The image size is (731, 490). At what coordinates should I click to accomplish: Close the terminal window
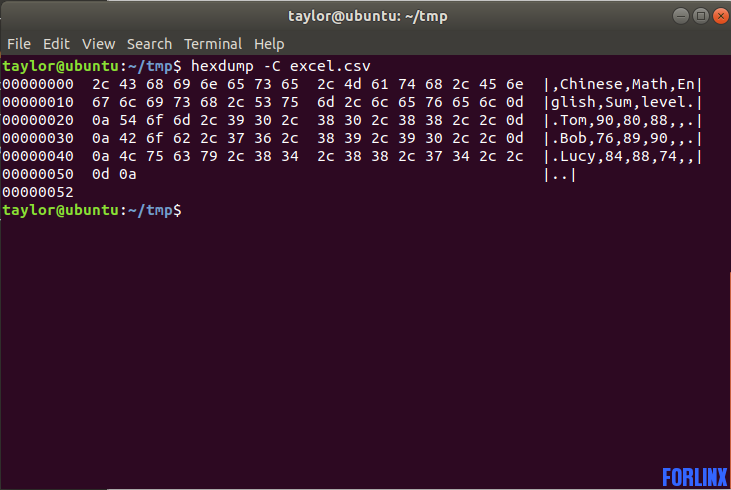pyautogui.click(x=721, y=16)
